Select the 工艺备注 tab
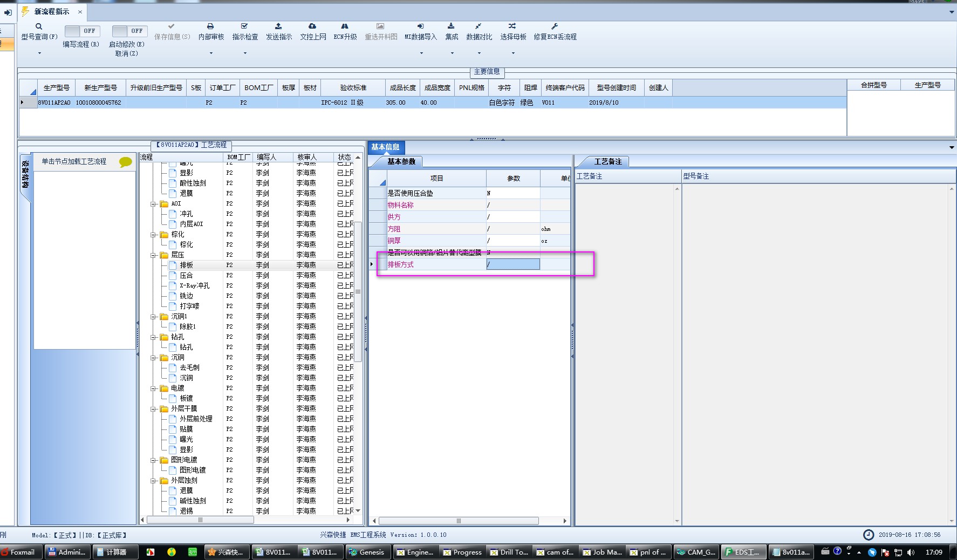Screen dimensions: 957x560 click(608, 161)
